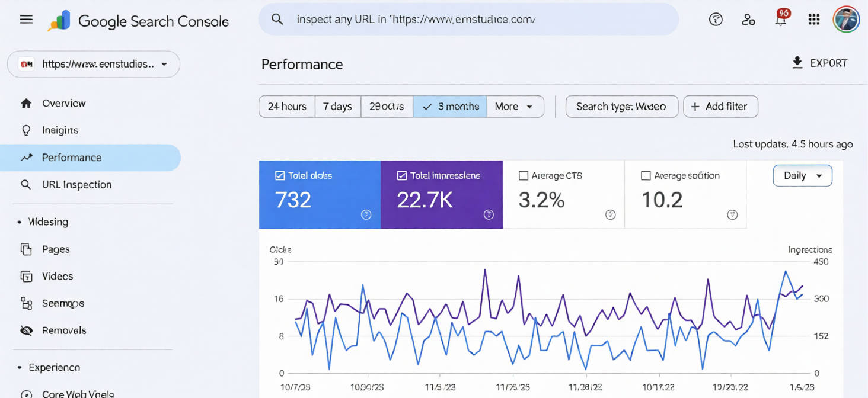This screenshot has width=868, height=398.
Task: Click the Core Web Vitals icon
Action: coord(26,394)
